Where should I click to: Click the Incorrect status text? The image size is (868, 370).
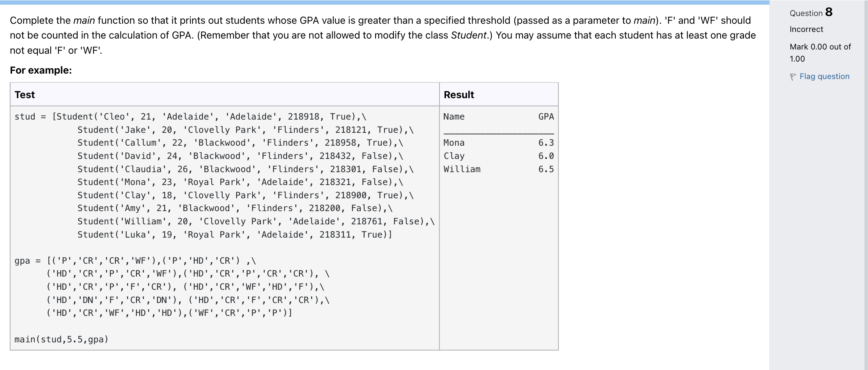(806, 29)
